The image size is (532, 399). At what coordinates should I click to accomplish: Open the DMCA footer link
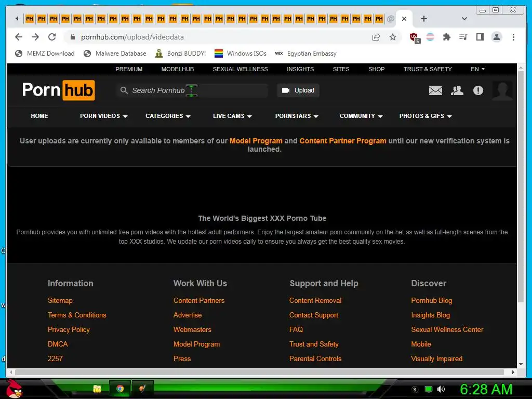(x=58, y=344)
